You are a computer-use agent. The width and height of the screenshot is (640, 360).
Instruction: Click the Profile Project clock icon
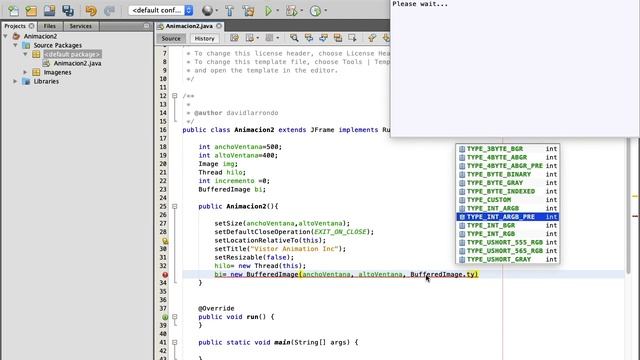(x=316, y=11)
